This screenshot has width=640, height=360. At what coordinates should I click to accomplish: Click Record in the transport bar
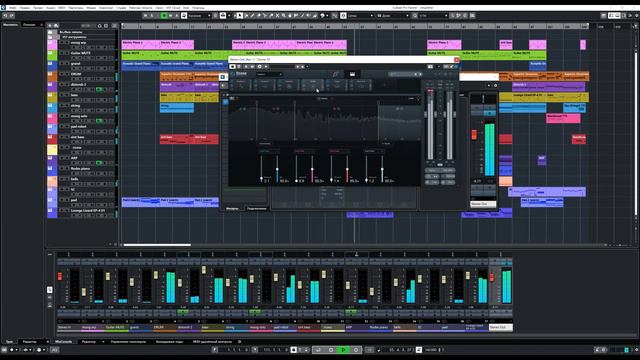(x=356, y=350)
